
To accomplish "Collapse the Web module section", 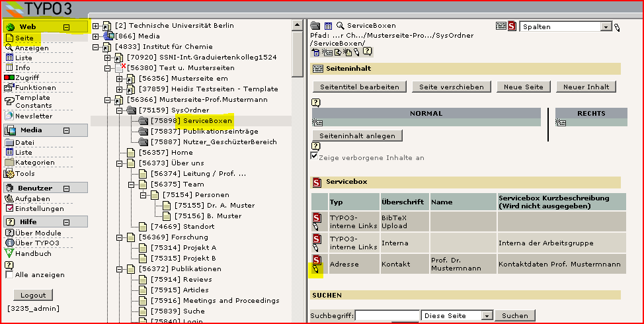I will (66, 27).
